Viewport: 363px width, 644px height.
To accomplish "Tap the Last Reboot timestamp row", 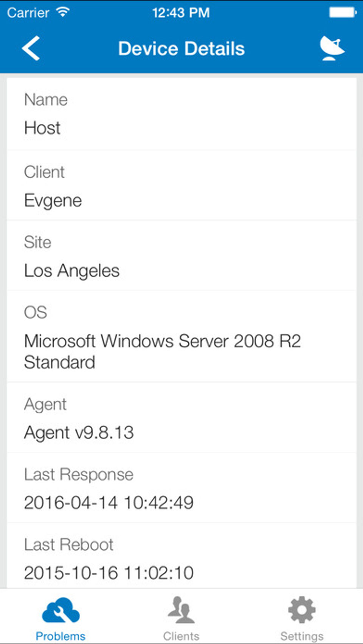I will pyautogui.click(x=181, y=558).
